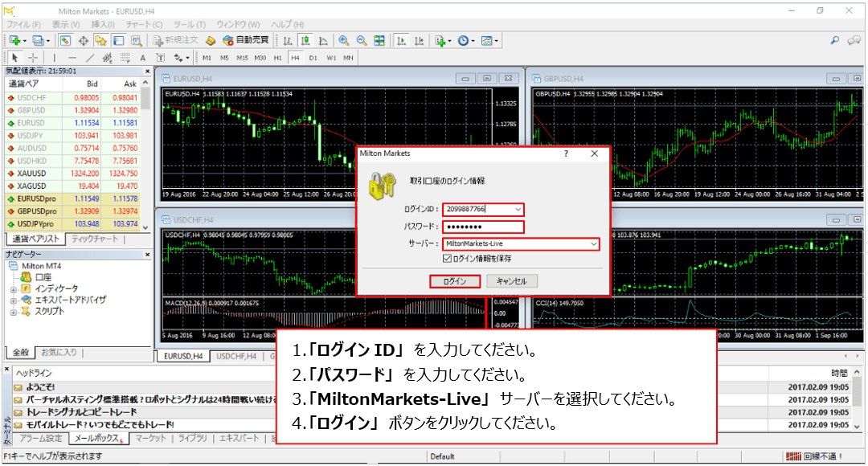This screenshot has height=466, width=868.
Task: Switch chart to candlestick style
Action: (305, 40)
